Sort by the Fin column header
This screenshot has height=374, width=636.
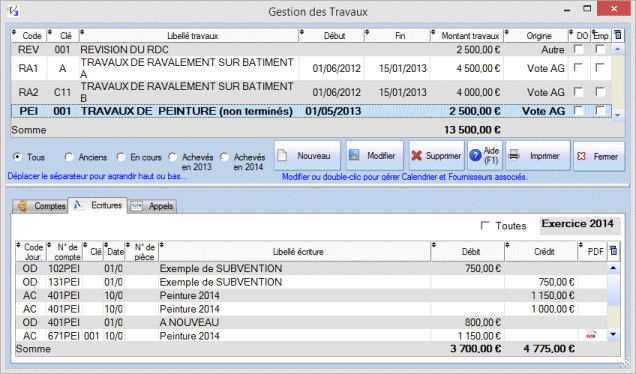(398, 36)
